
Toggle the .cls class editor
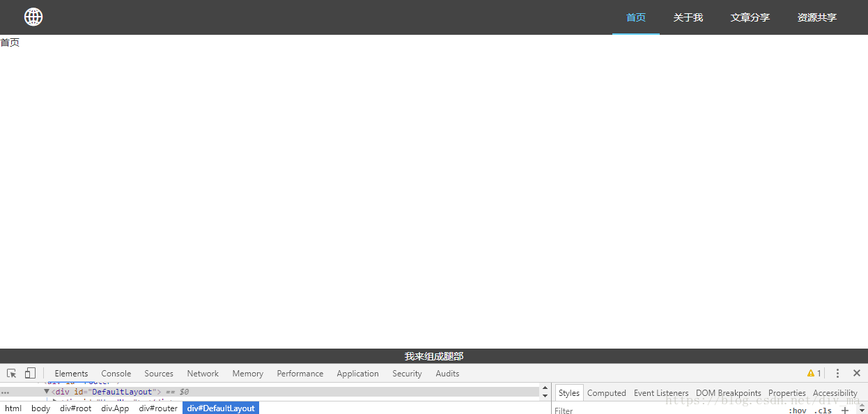point(823,411)
